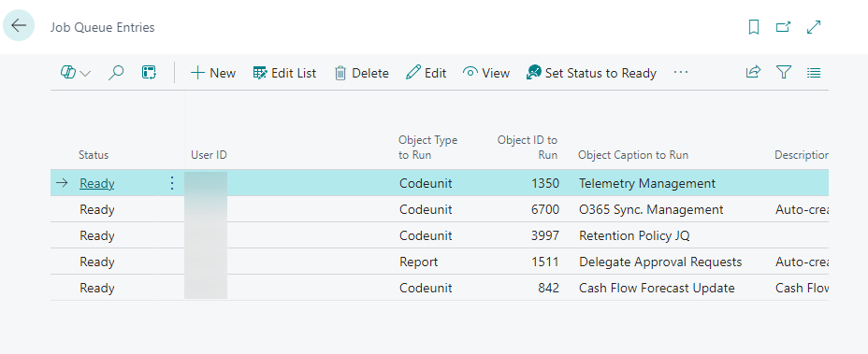Open the Copilot menu dropdown
The image size is (868, 354).
point(75,73)
